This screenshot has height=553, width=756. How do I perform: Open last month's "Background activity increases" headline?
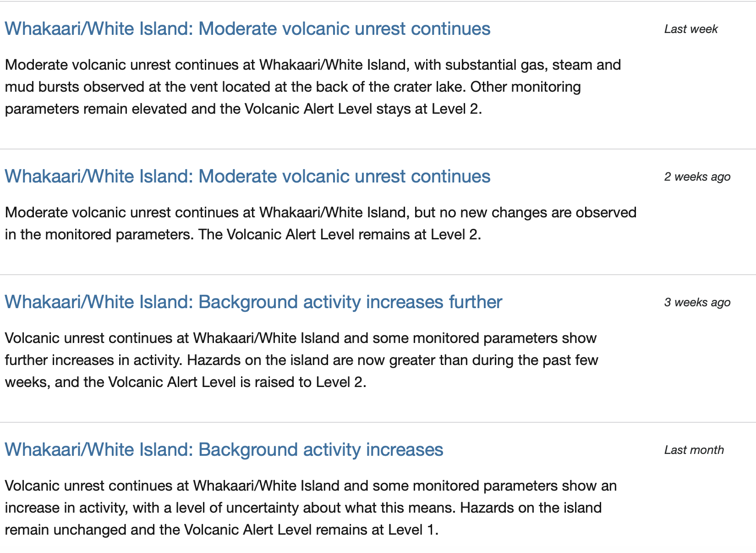224,450
